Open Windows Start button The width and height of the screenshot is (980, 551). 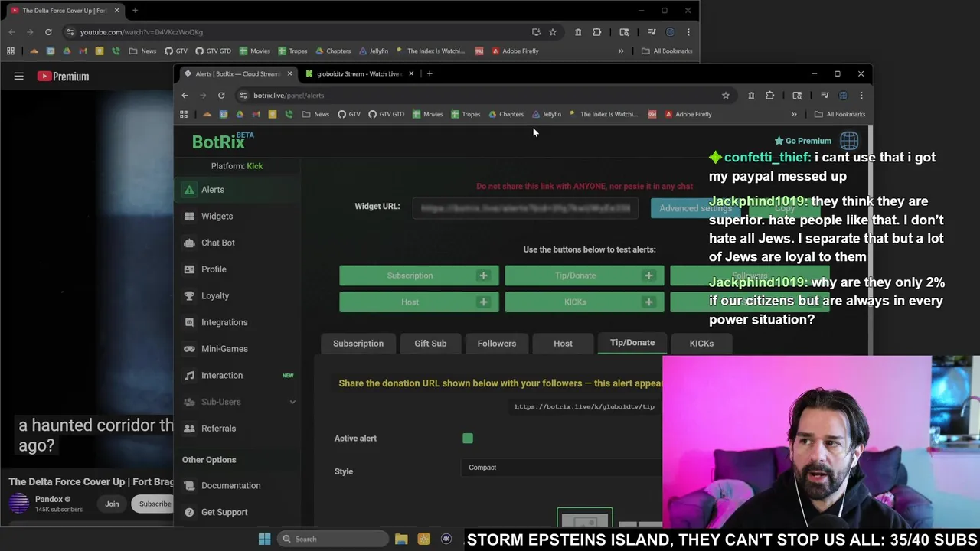[264, 539]
